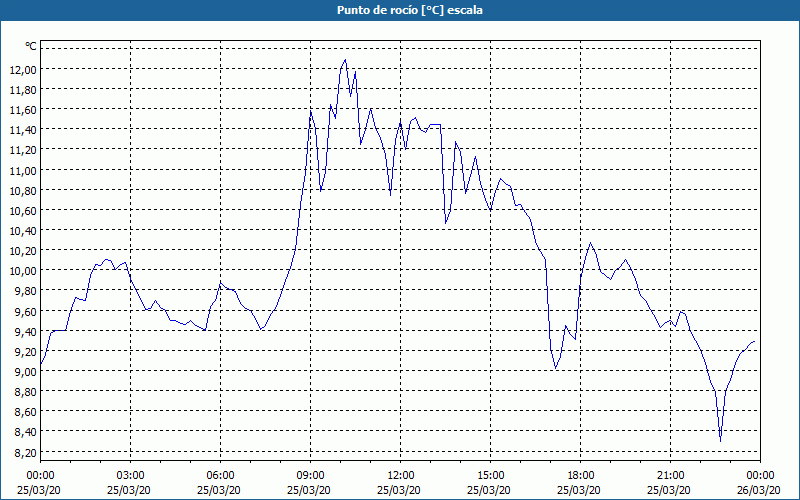Select the 10,20 y-axis value
800x500 pixels.
[x=23, y=251]
